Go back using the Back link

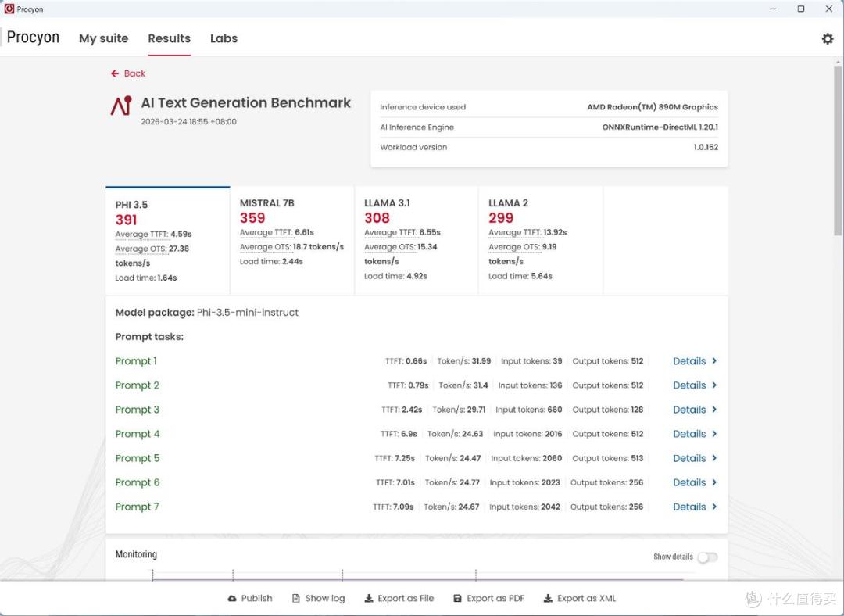128,73
